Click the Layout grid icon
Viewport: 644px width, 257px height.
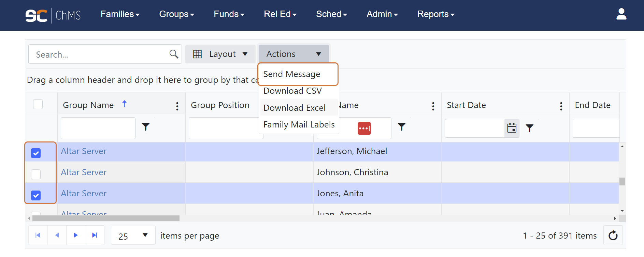point(197,54)
